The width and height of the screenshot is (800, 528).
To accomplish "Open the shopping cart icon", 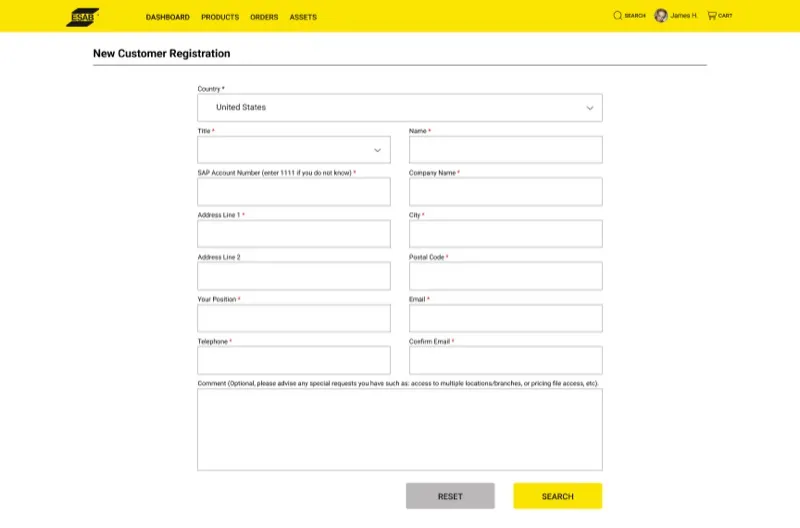I will pyautogui.click(x=712, y=15).
